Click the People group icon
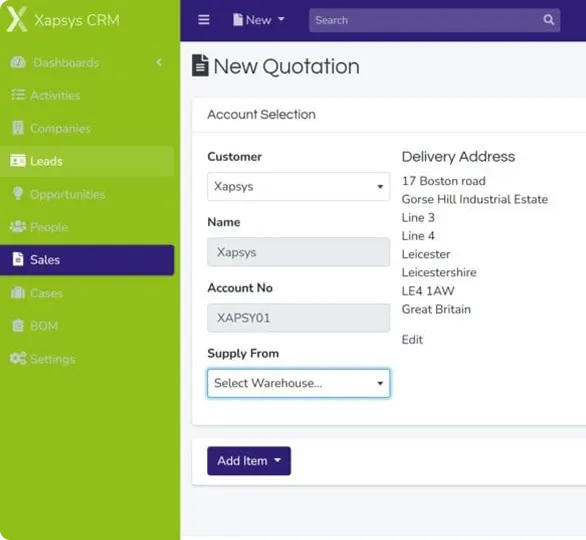 18,226
